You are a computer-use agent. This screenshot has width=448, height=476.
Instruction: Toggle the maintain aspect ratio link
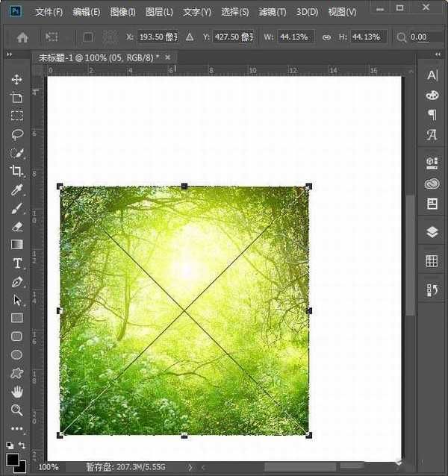[x=326, y=37]
